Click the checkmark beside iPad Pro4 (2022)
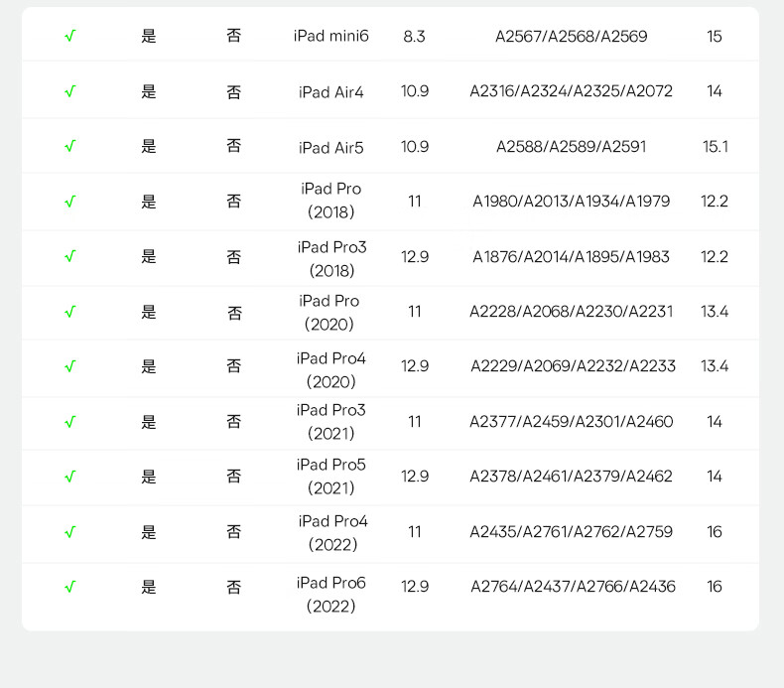Screen dimensions: 784x688 pyautogui.click(x=69, y=532)
